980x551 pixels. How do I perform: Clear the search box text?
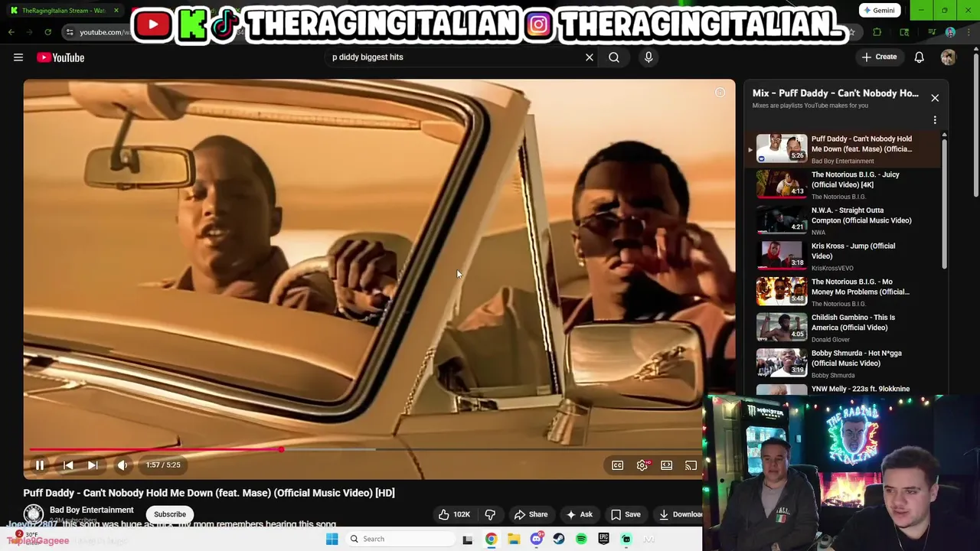point(590,57)
